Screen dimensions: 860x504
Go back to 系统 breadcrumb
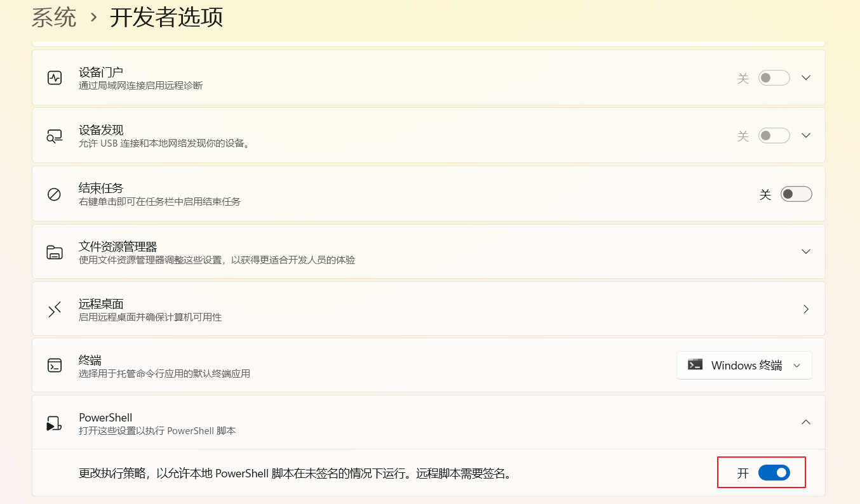click(x=54, y=17)
